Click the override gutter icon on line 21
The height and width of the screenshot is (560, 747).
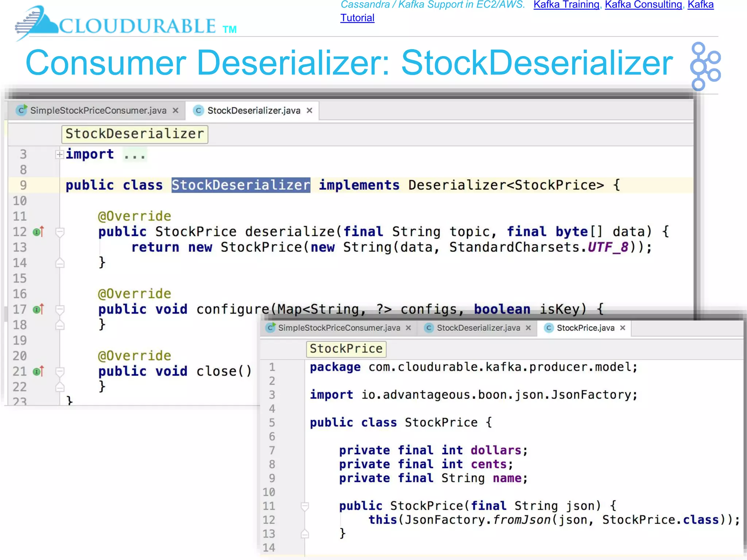(x=38, y=371)
